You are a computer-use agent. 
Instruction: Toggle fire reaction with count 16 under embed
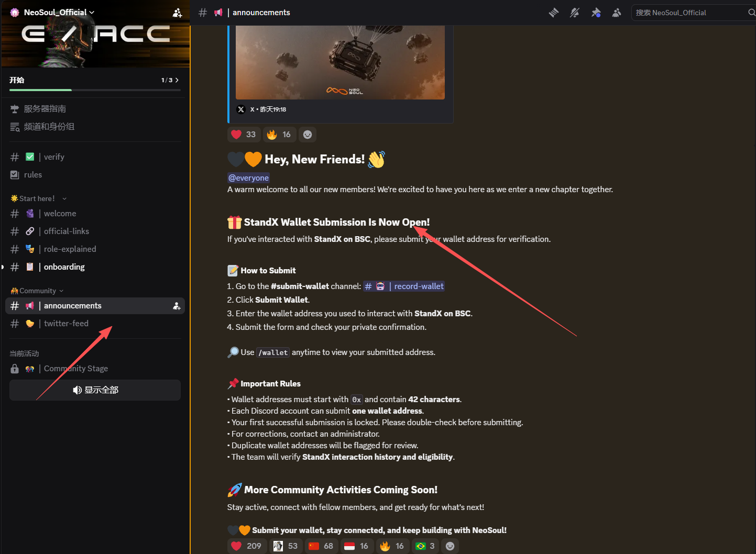pyautogui.click(x=279, y=135)
